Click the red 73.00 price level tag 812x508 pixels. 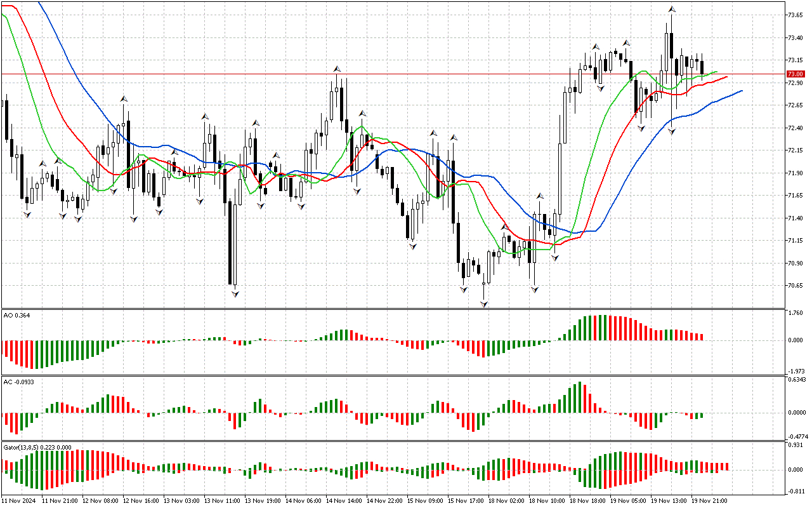pos(796,74)
